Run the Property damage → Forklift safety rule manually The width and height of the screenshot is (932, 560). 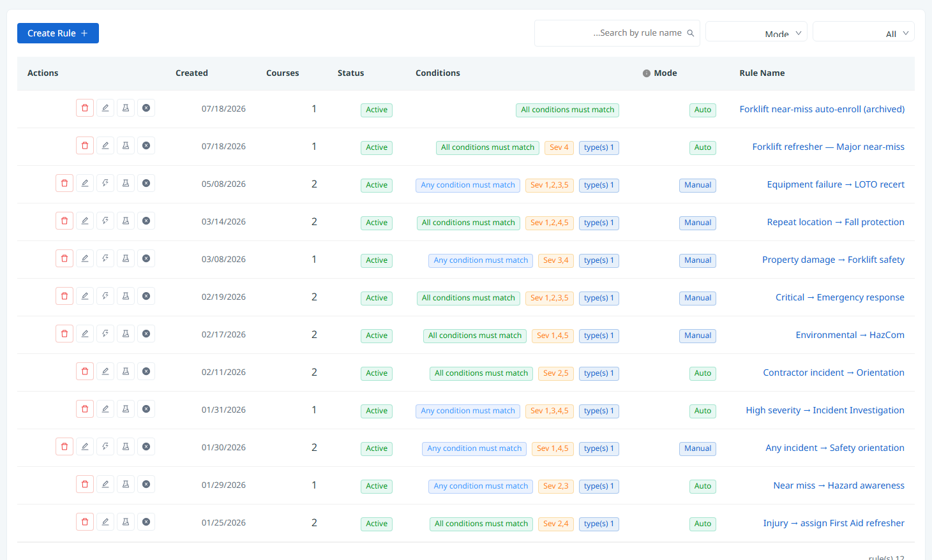click(x=105, y=259)
